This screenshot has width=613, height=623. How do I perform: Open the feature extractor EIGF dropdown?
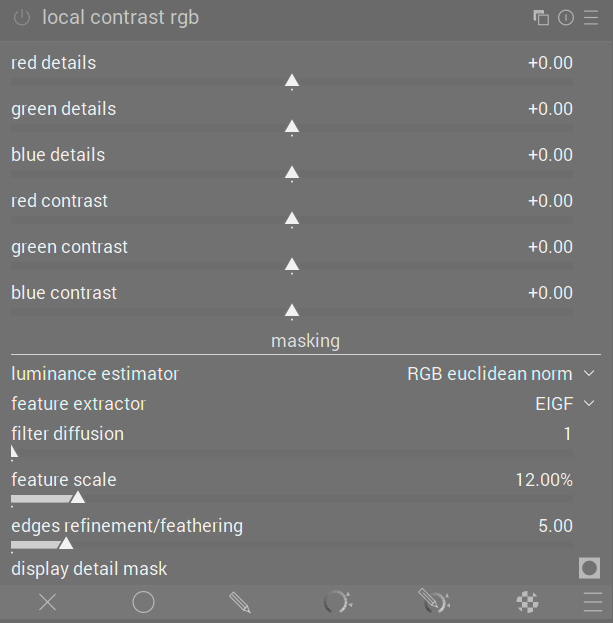(565, 404)
